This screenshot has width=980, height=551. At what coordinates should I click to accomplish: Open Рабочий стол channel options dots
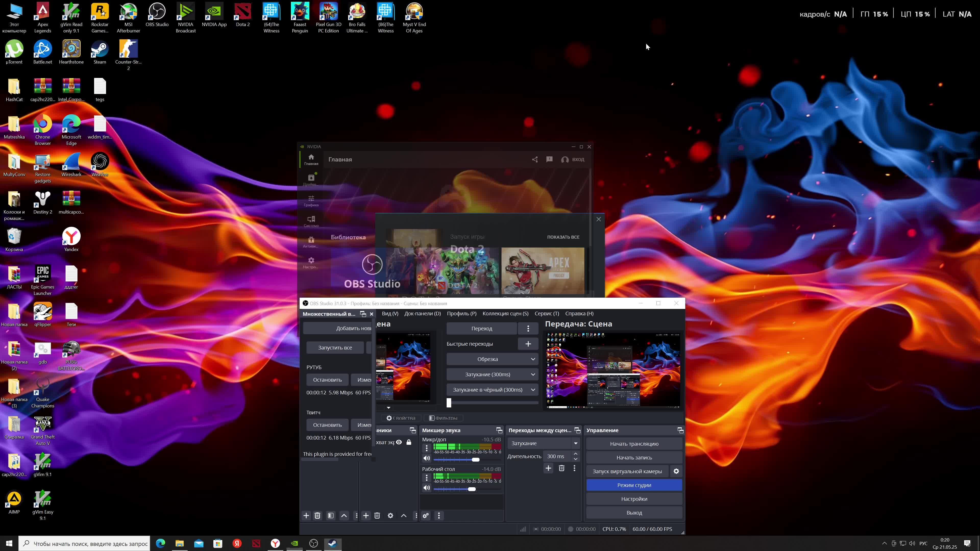(426, 478)
